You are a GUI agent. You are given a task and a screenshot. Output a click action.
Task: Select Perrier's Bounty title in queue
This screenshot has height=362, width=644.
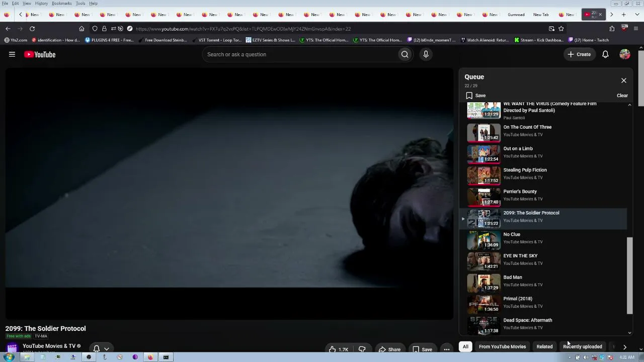click(520, 192)
